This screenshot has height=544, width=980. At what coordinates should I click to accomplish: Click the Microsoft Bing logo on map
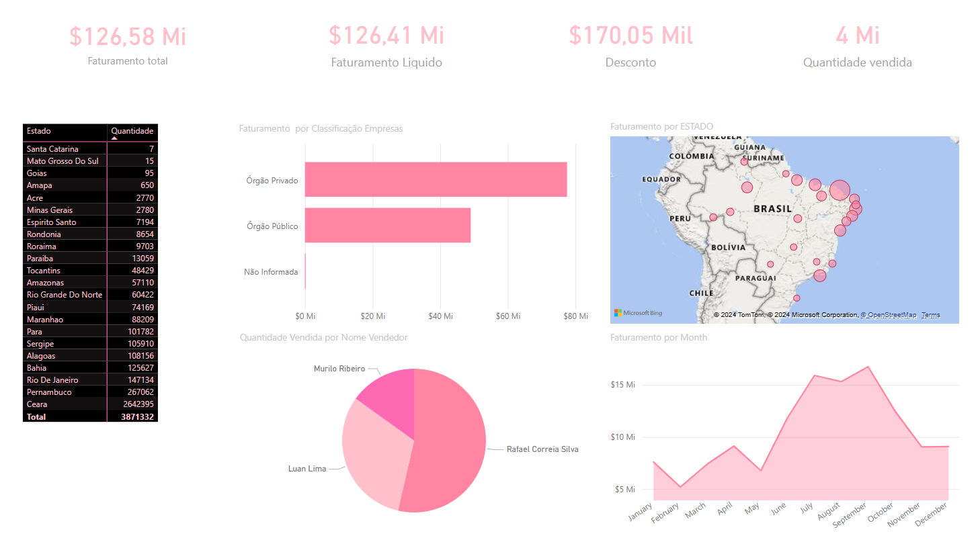click(638, 313)
